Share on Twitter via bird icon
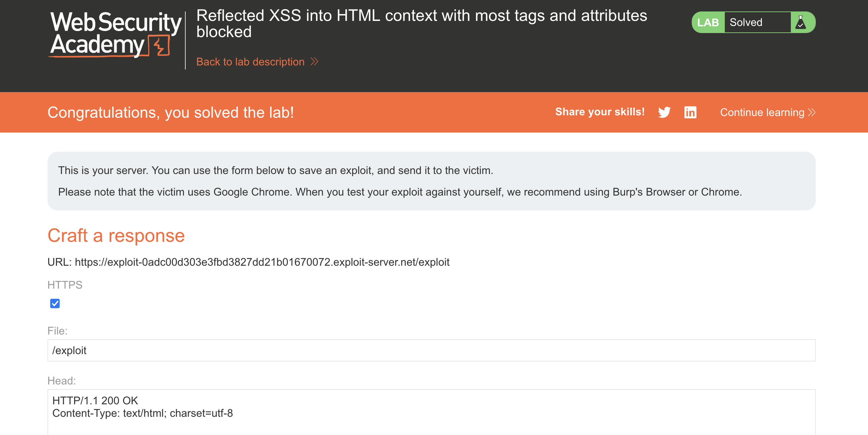The image size is (868, 435). pyautogui.click(x=664, y=112)
